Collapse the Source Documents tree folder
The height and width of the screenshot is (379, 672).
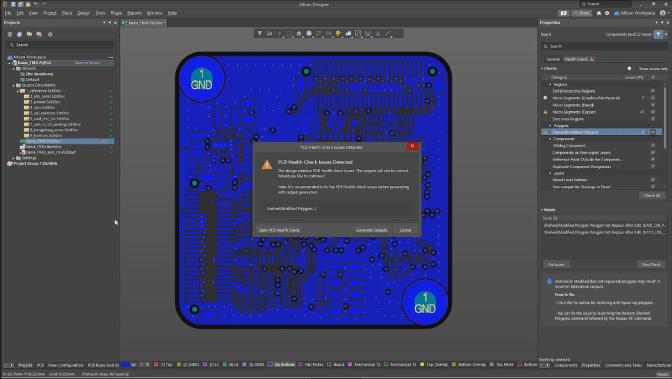(x=14, y=85)
